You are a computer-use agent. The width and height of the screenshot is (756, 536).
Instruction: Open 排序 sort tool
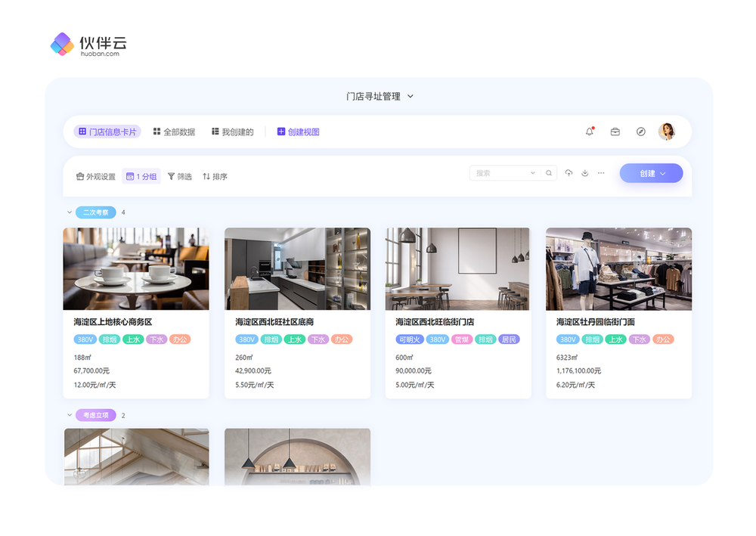pos(215,177)
